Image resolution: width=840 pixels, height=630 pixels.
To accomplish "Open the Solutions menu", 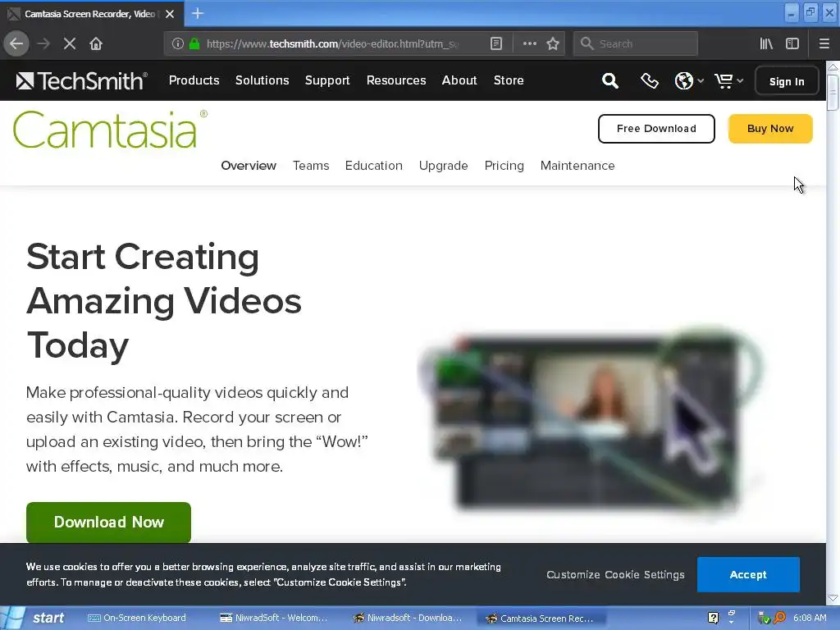I will click(262, 80).
